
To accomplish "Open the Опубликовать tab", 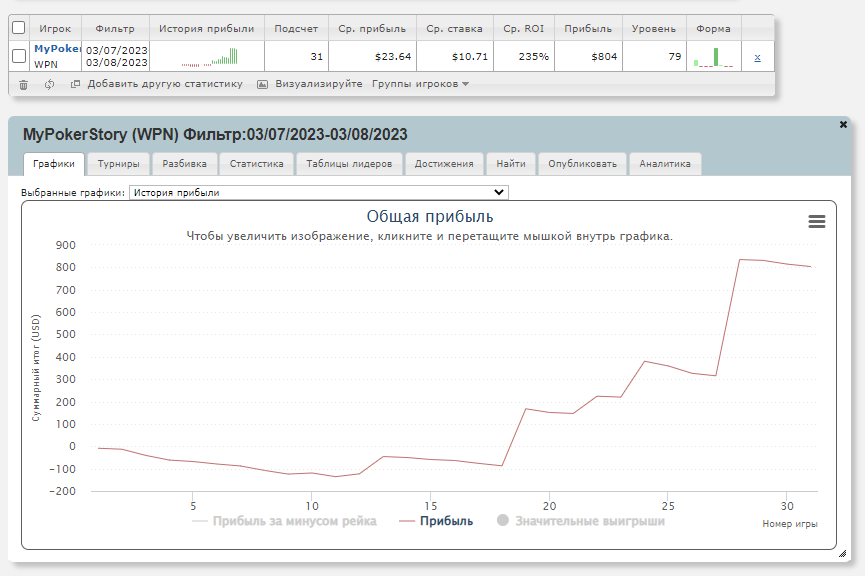I will coord(582,164).
